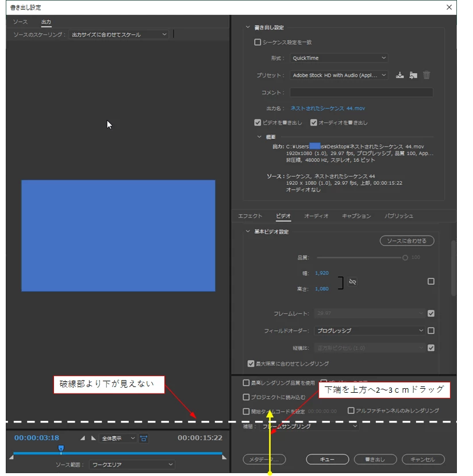
Task: Click the current timecode 00:00:03:18
Action: [x=37, y=438]
